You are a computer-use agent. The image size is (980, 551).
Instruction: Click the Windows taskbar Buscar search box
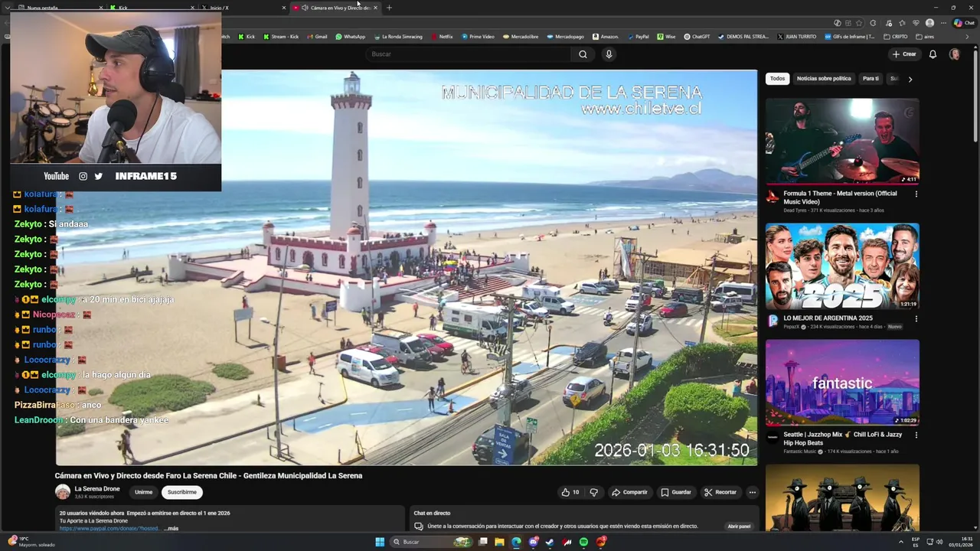pyautogui.click(x=432, y=542)
